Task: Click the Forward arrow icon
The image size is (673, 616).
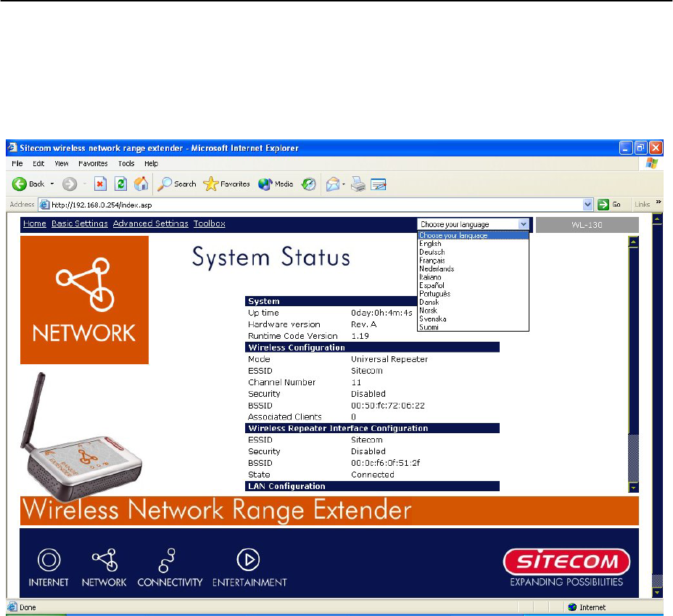Action: point(70,184)
